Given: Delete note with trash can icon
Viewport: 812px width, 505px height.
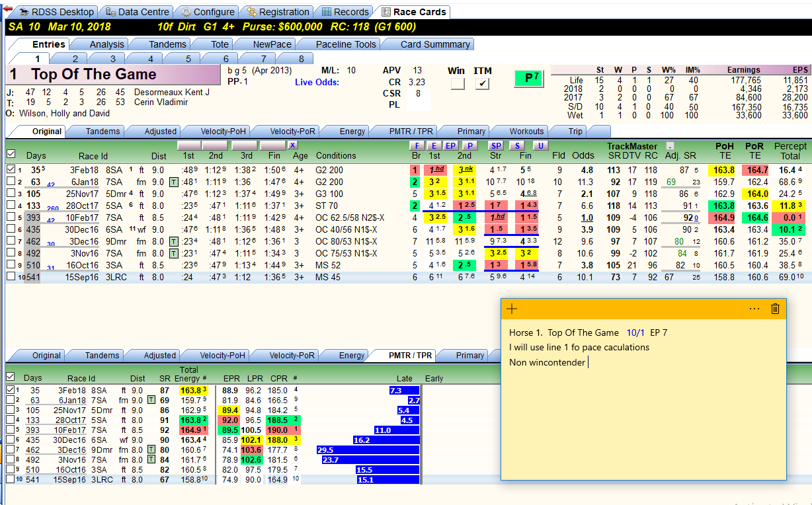Looking at the screenshot, I should point(776,309).
